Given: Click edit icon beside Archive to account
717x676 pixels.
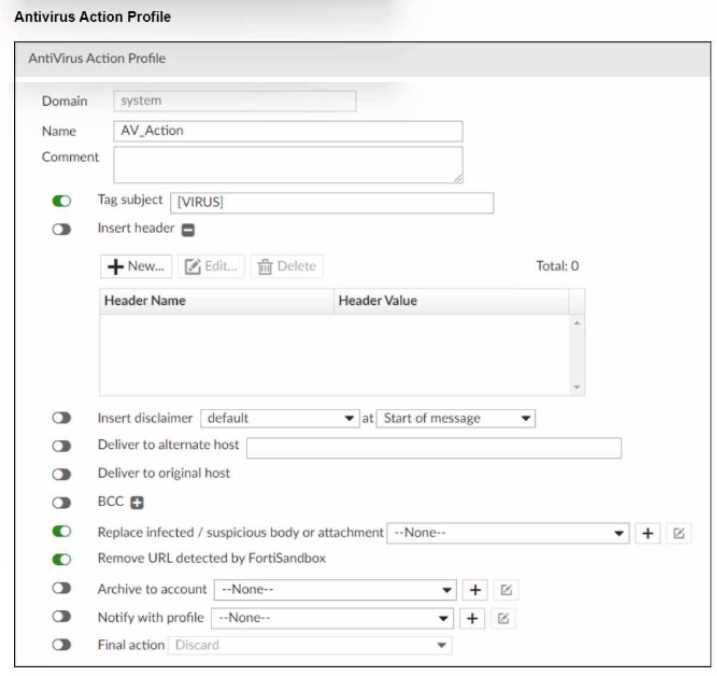Looking at the screenshot, I should [x=506, y=590].
